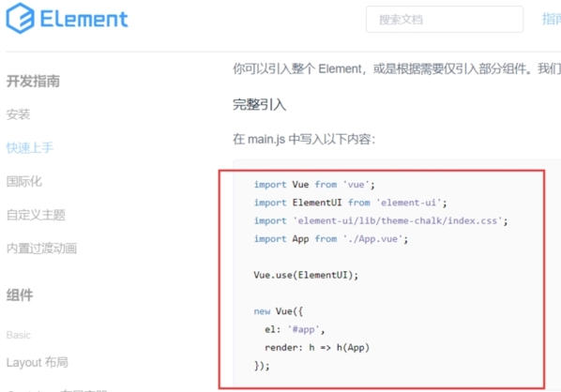This screenshot has height=392, width=561.
Task: Focus the 搜索文档 search box
Action: (x=445, y=20)
